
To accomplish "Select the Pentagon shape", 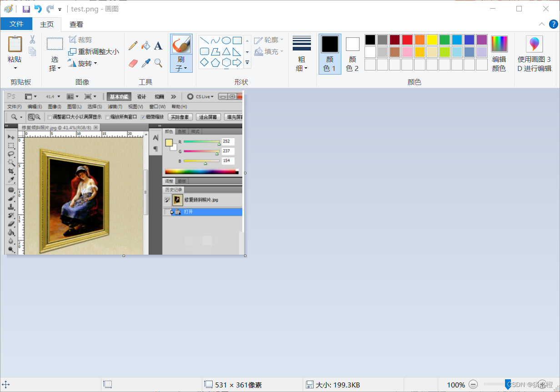I will (215, 62).
